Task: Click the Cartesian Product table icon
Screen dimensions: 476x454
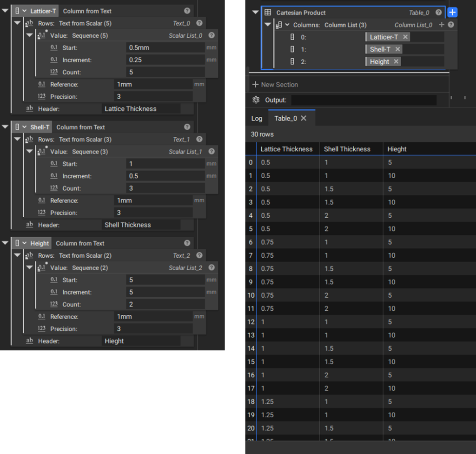Action: point(268,13)
